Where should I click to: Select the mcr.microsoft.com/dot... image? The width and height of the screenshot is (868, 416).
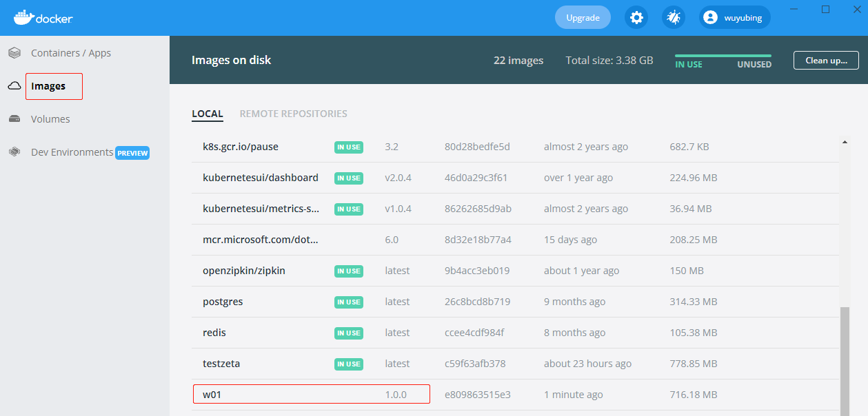tap(516, 240)
